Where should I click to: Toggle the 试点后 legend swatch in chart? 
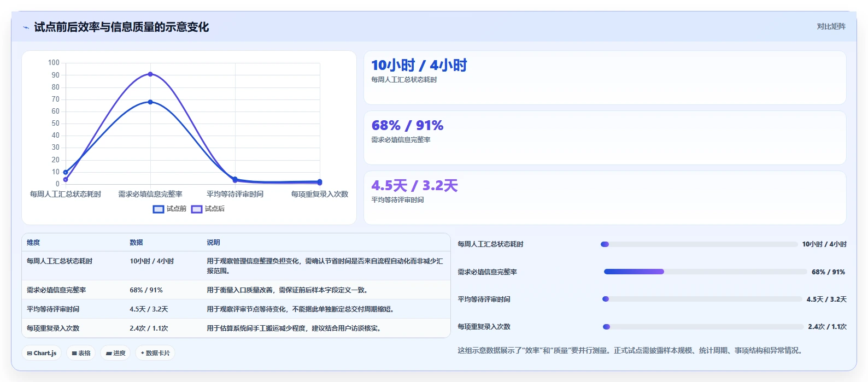[197, 209]
